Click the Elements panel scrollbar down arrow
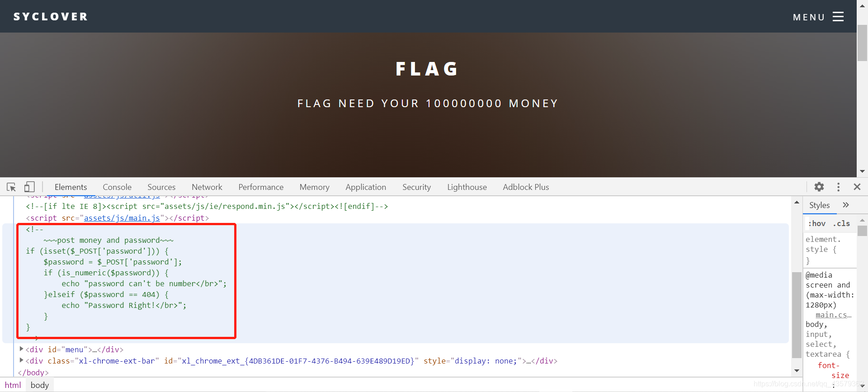The height and width of the screenshot is (392, 868). (x=797, y=371)
